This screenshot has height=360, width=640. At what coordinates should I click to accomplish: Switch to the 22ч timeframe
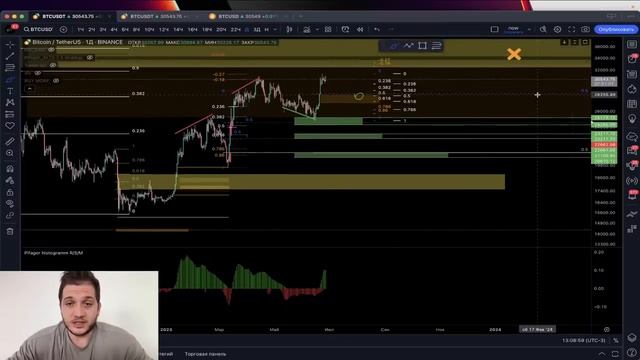236,29
